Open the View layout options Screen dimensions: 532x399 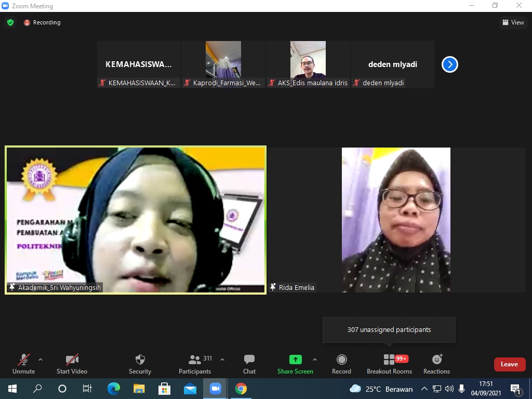point(513,22)
